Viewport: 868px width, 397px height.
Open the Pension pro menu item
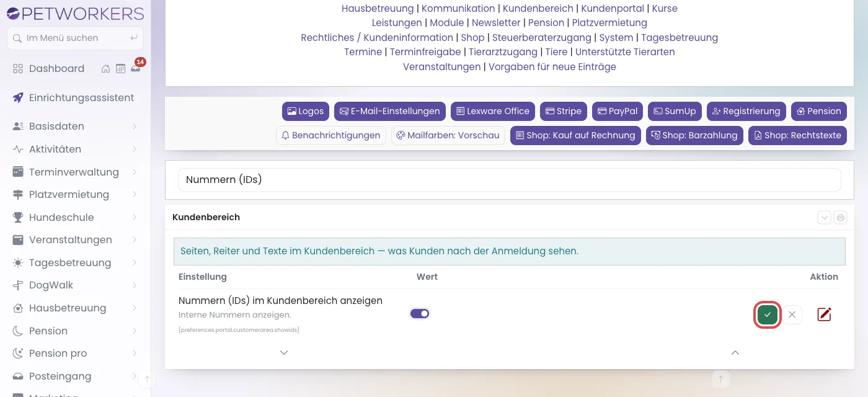point(76,353)
